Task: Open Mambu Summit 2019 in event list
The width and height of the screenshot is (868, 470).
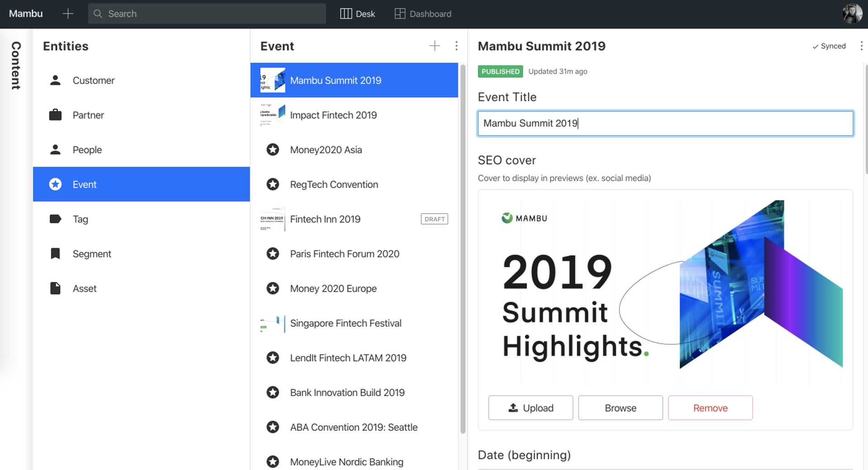Action: click(x=354, y=80)
